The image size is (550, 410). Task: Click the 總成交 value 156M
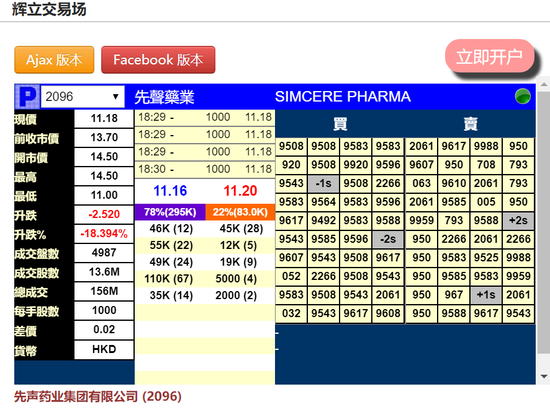pos(104,291)
